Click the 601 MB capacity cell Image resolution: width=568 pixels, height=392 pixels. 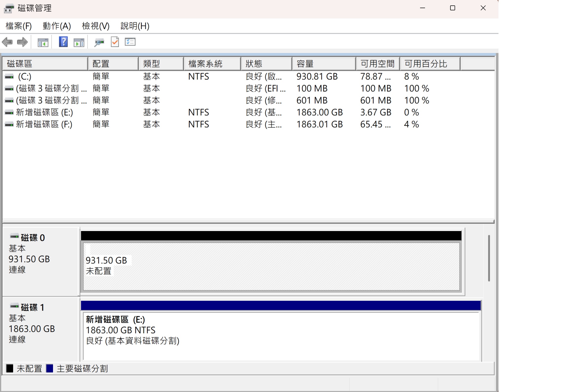[312, 100]
